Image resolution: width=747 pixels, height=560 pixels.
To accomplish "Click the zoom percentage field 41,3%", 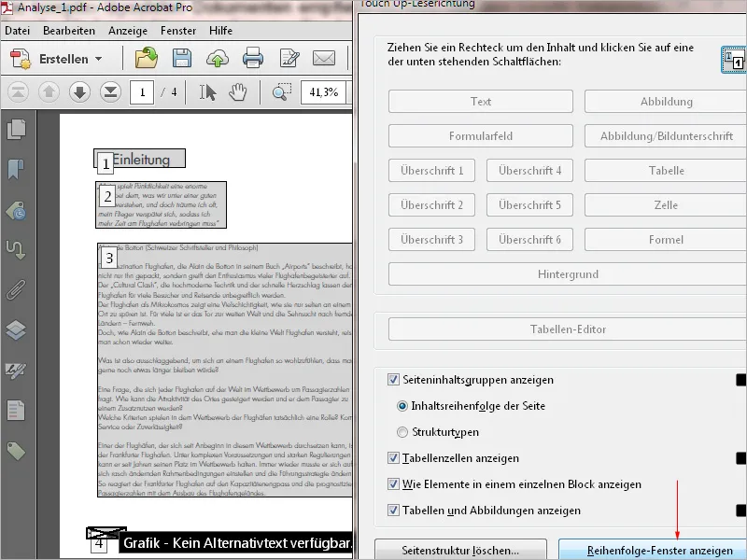I will (x=325, y=91).
